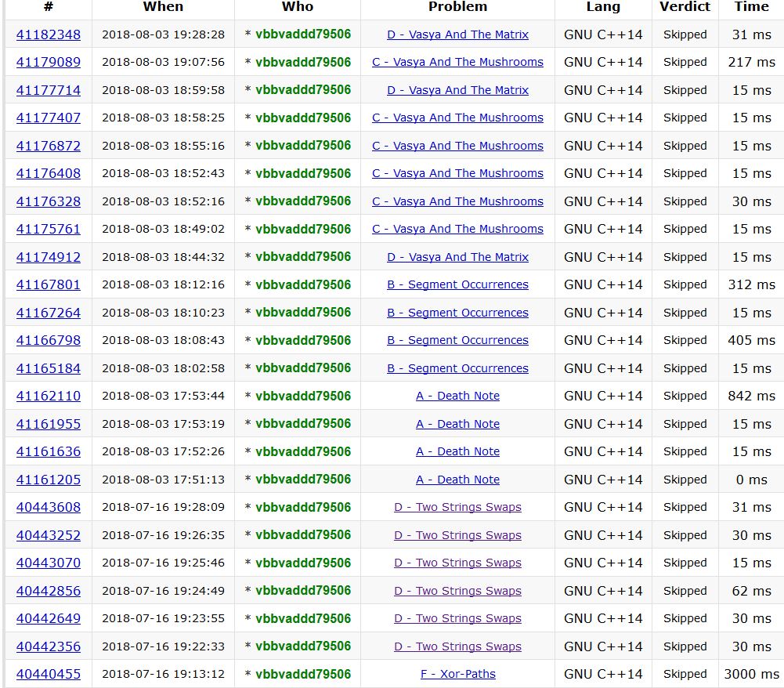This screenshot has height=688, width=784.
Task: Select timestamp 2018-07-16 19:13:12
Action: (163, 674)
